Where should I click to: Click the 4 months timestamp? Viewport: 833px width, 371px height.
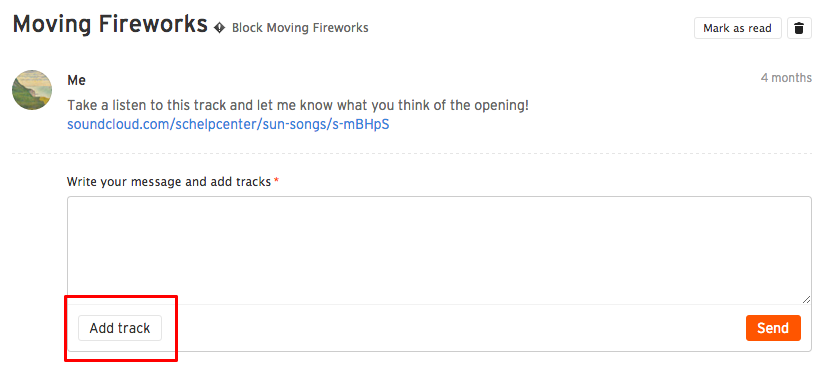pyautogui.click(x=786, y=78)
